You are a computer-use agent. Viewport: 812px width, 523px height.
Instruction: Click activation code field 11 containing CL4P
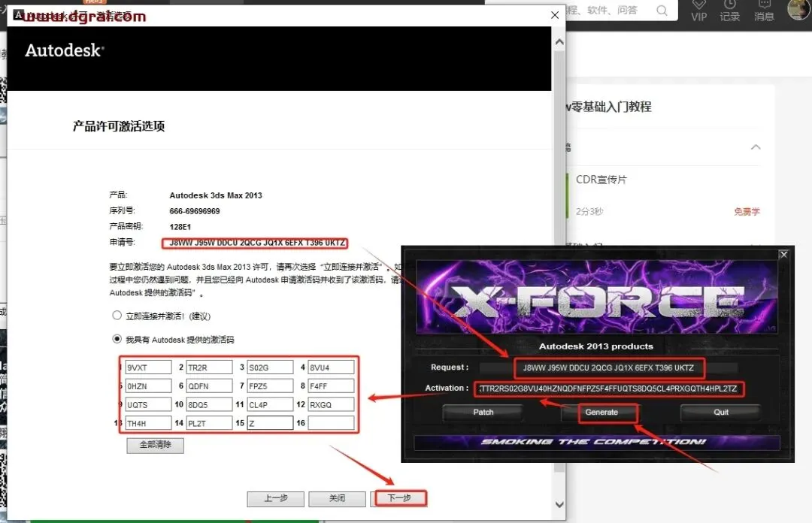pyautogui.click(x=270, y=404)
